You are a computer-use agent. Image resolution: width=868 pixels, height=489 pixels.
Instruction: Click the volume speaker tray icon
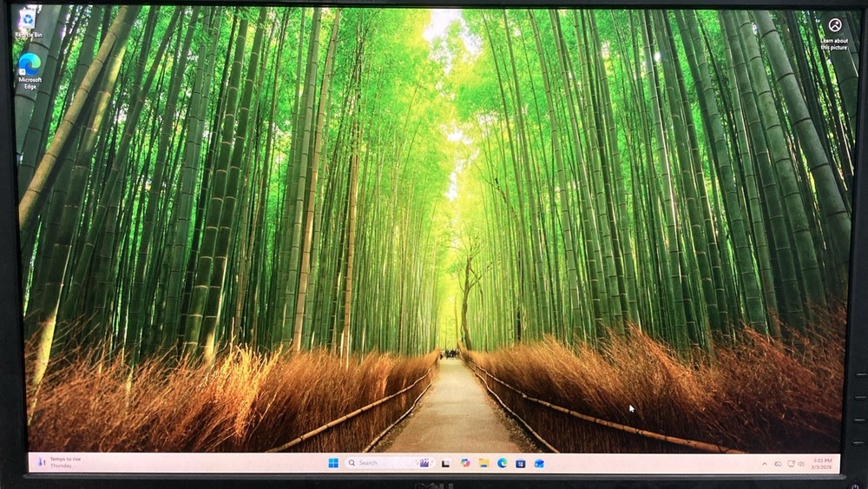800,464
